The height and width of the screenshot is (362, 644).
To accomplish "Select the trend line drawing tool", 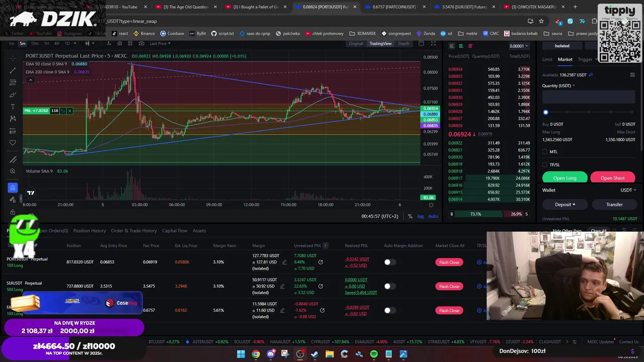I will click(x=13, y=70).
